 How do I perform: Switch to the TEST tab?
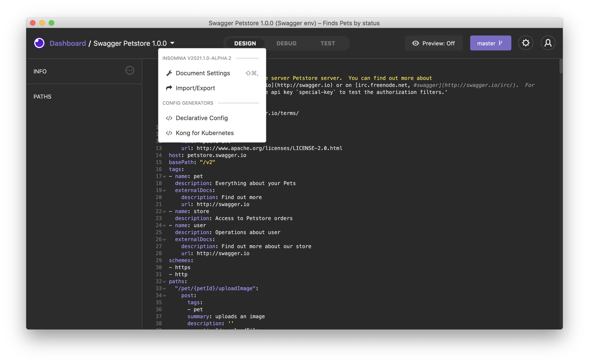click(327, 43)
